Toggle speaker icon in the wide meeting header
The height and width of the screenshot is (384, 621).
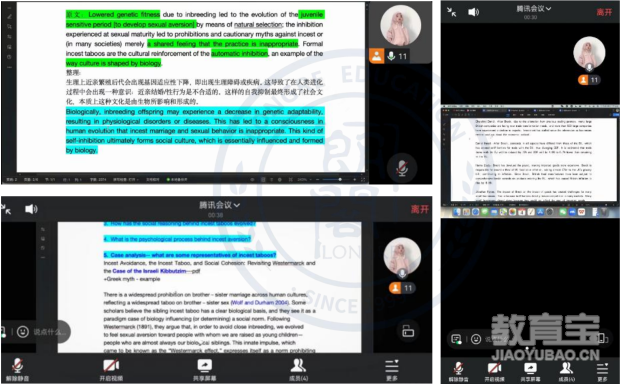click(x=31, y=209)
